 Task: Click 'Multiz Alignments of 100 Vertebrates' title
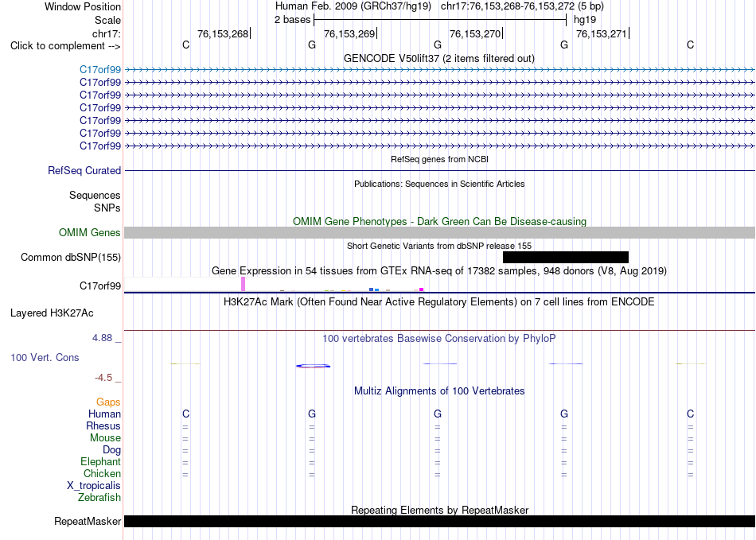tap(439, 390)
